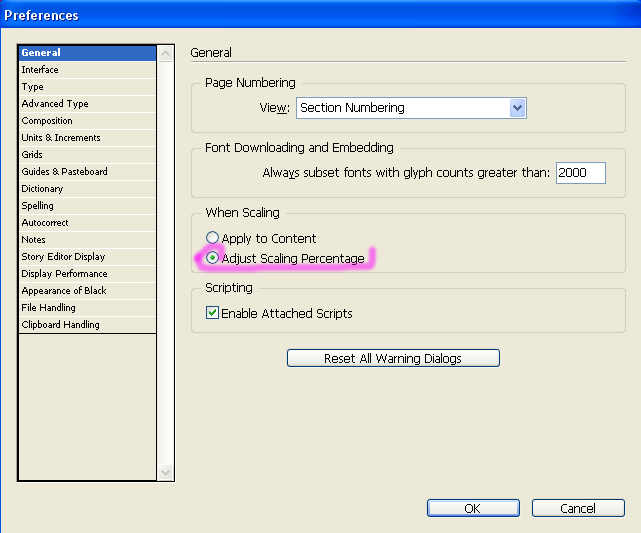Dismiss the dialog with Cancel

pyautogui.click(x=578, y=508)
